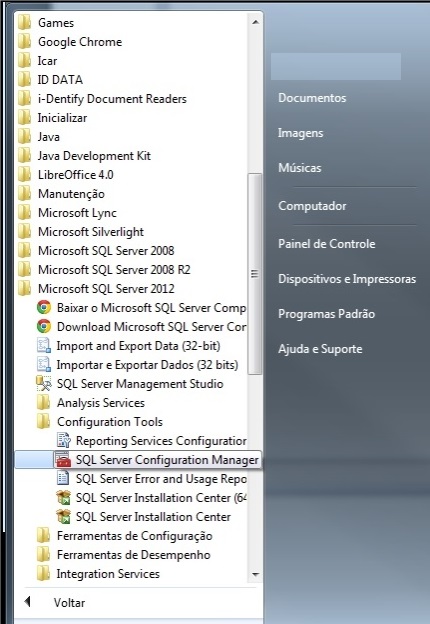Click Import and Export Data (32-bit) text
Screen dimensions: 430x624
coord(138,346)
